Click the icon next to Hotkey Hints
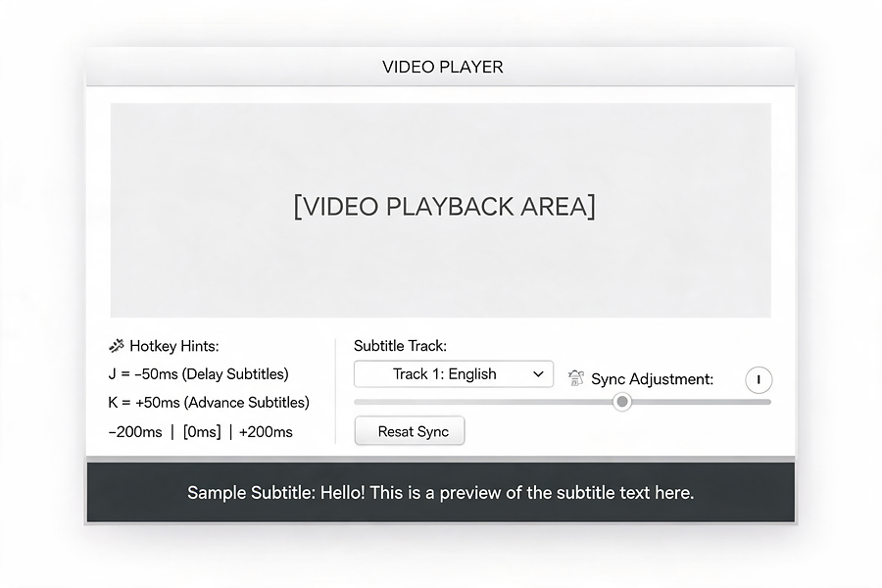 tap(117, 346)
